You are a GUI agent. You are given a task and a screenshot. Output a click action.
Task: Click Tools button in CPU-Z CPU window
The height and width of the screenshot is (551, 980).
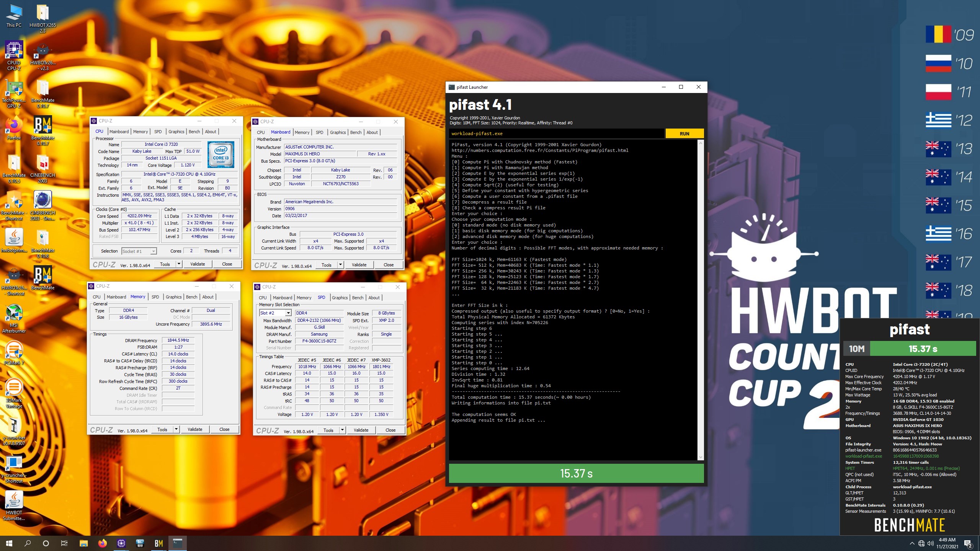click(165, 264)
